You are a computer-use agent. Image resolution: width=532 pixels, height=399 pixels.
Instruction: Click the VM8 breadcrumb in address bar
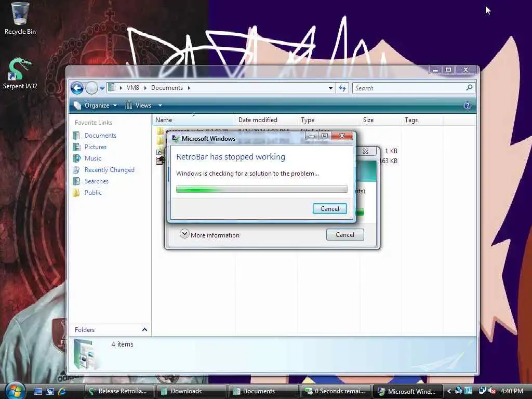point(132,88)
